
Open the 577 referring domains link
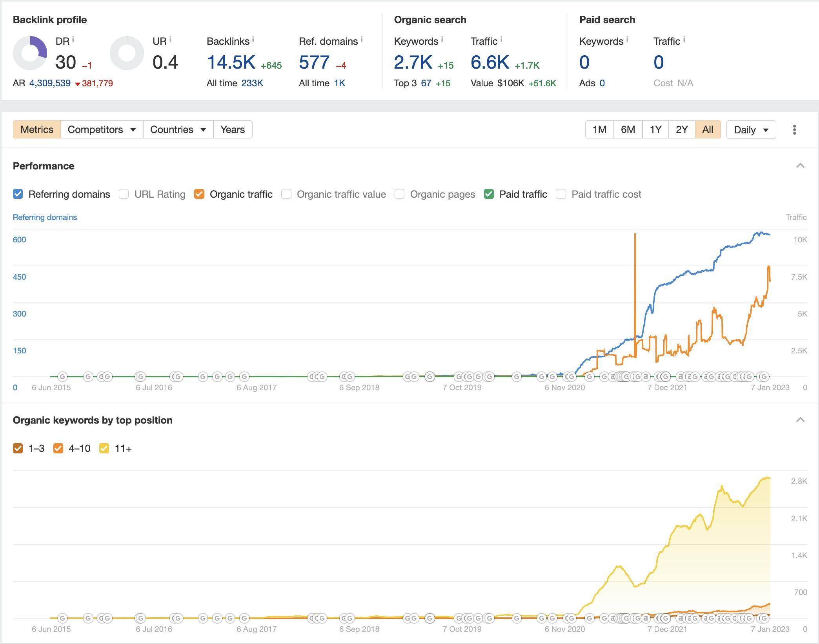[314, 62]
